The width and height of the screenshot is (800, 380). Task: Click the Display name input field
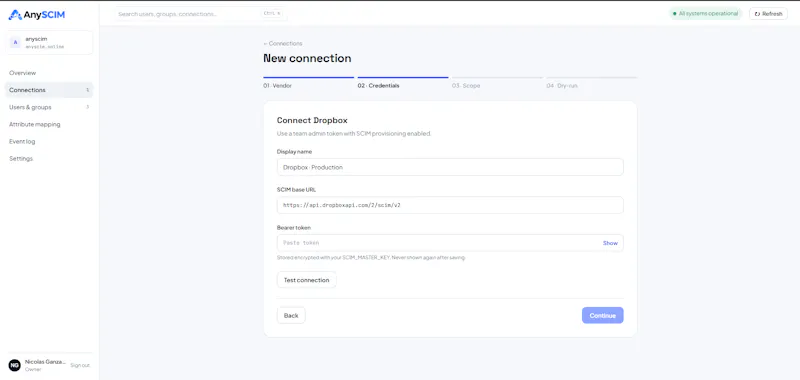tap(450, 167)
